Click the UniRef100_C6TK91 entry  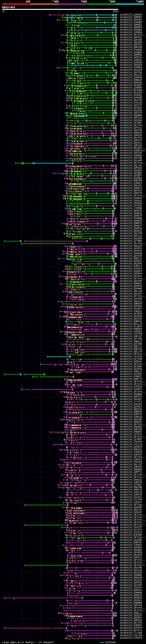coord(131,206)
